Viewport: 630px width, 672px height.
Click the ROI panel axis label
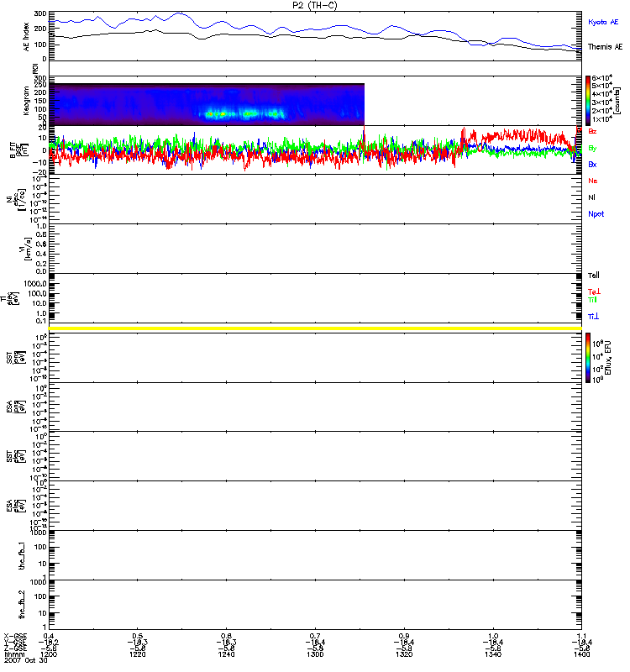click(35, 69)
